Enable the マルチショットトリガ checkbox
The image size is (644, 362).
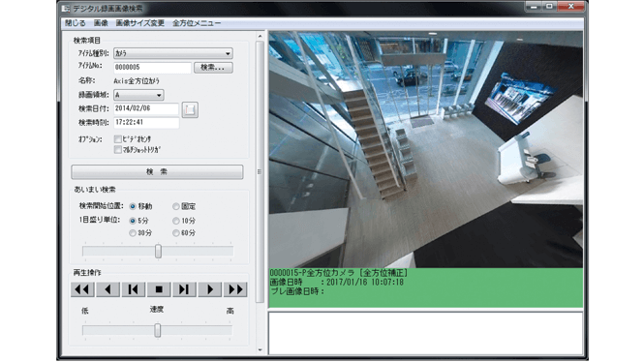118,150
